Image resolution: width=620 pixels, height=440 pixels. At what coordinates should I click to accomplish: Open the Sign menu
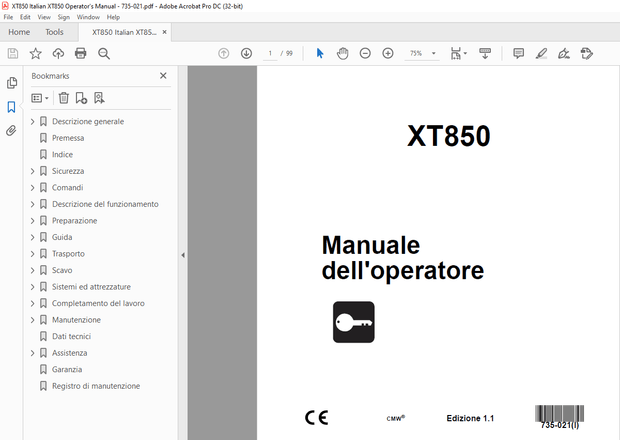[x=63, y=17]
